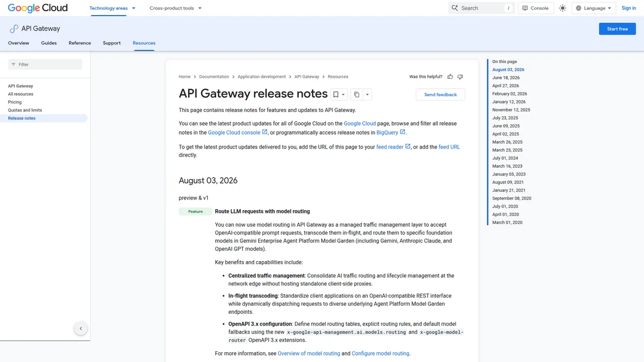Click the Google Cloud logo
The image size is (644, 362).
point(38,8)
